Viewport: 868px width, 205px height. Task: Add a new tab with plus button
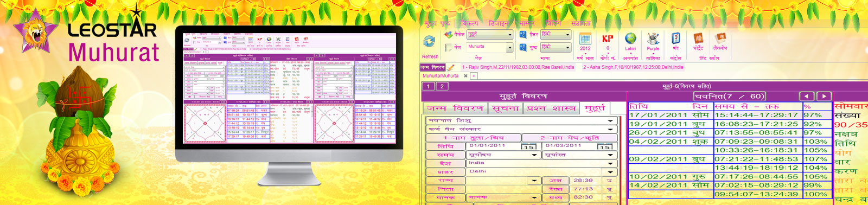pos(474,76)
